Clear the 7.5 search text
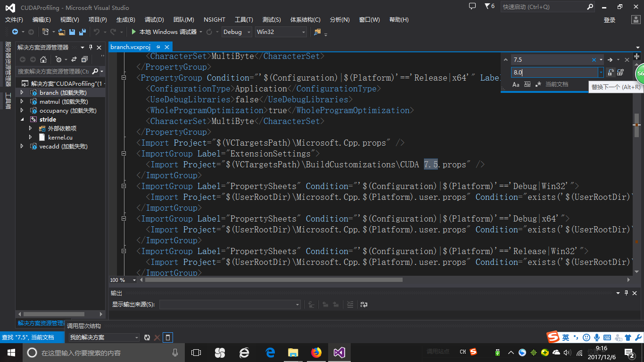The height and width of the screenshot is (362, 644). [x=594, y=60]
